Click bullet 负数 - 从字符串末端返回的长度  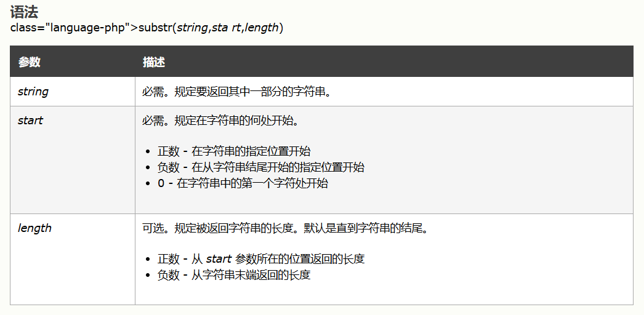click(x=234, y=275)
